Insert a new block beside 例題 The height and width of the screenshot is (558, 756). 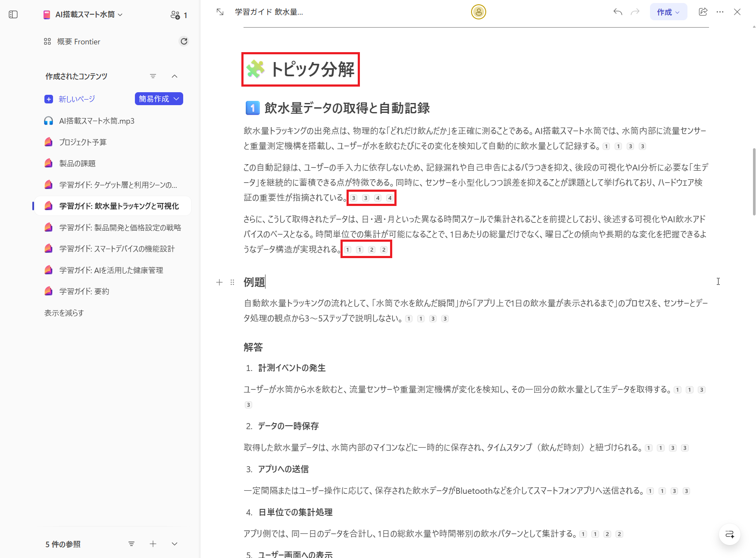(219, 282)
